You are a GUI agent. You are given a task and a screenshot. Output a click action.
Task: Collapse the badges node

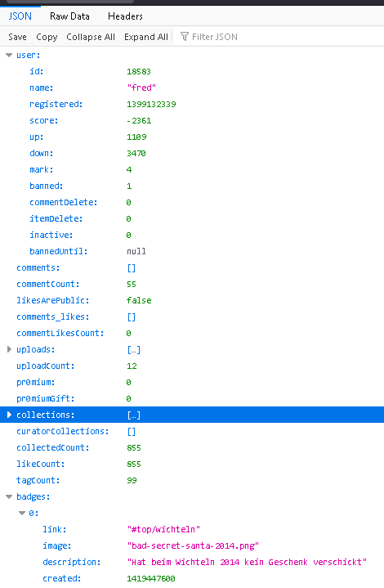9,497
